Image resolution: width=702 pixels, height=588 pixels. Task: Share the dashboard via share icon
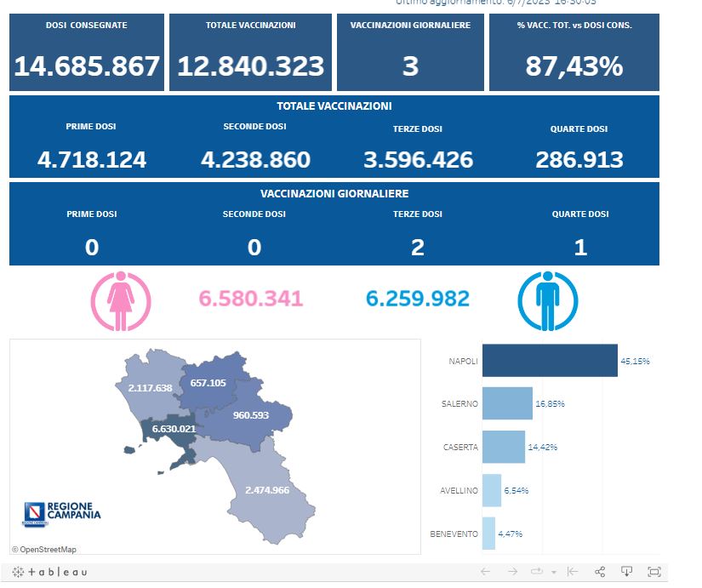tap(600, 572)
